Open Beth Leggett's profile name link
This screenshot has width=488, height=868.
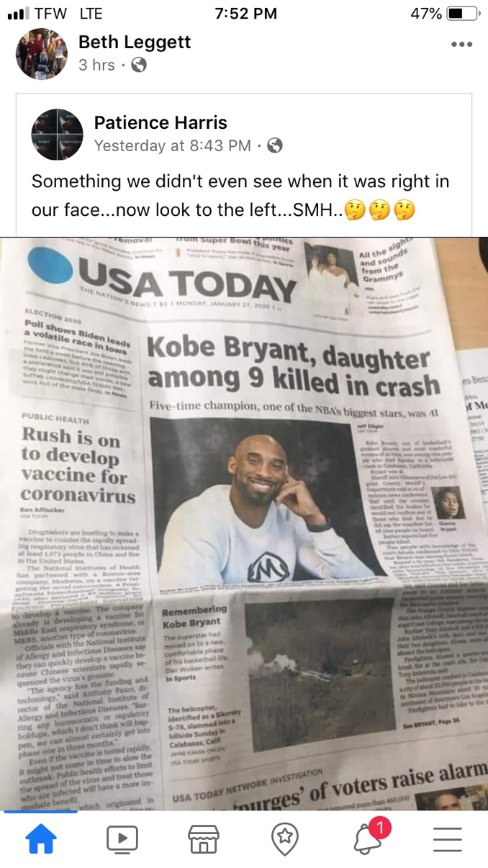click(x=135, y=42)
